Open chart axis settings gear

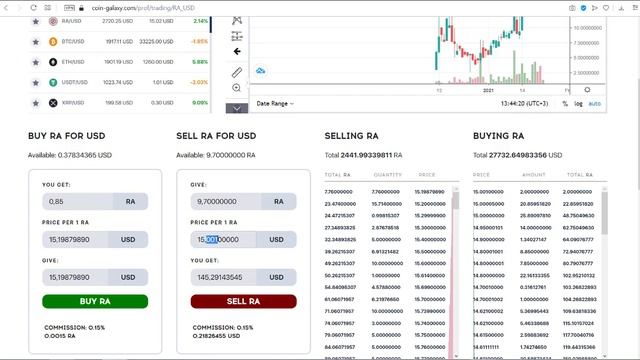pyautogui.click(x=587, y=90)
